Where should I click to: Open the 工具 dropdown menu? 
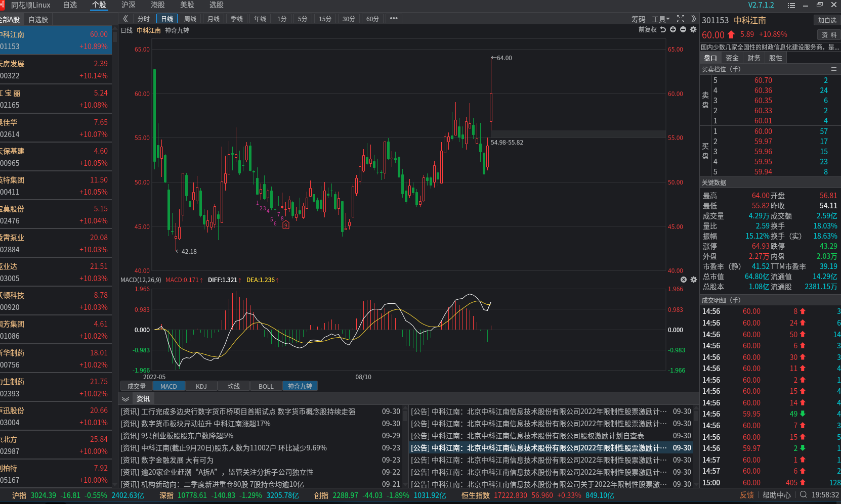pyautogui.click(x=660, y=19)
